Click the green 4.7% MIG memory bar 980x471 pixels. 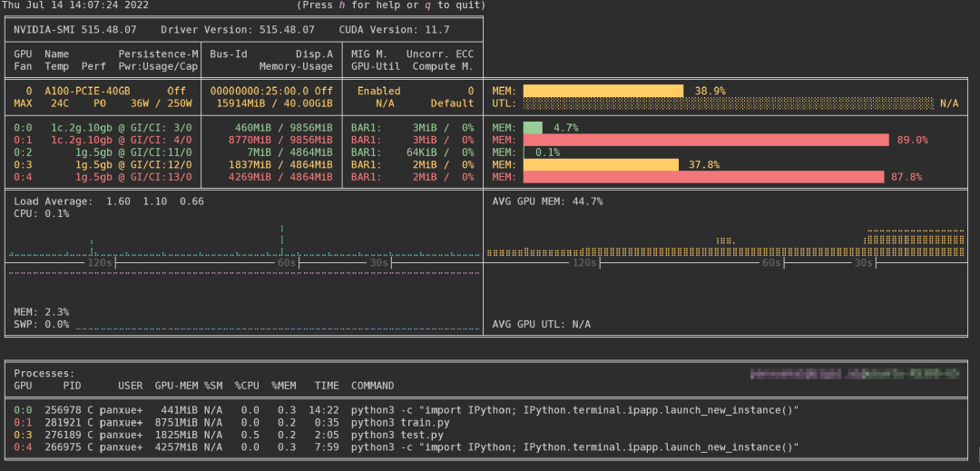(x=533, y=127)
